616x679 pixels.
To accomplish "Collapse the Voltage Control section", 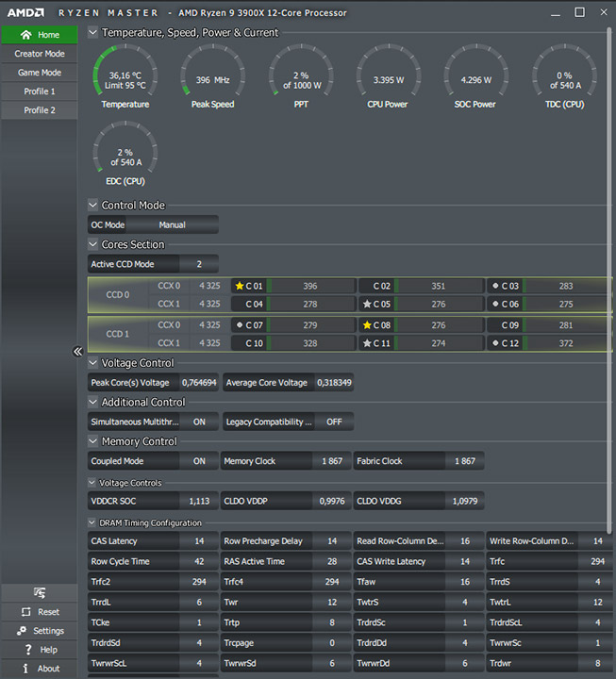I will [92, 362].
